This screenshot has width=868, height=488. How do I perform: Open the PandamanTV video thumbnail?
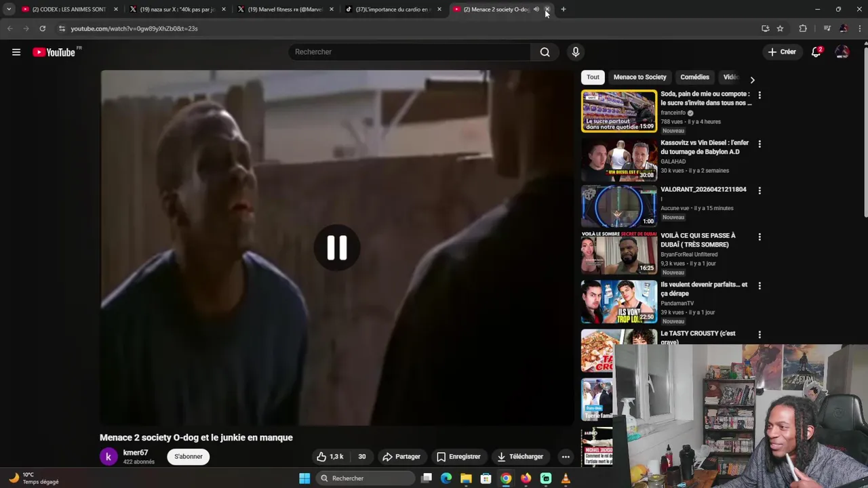pos(619,302)
